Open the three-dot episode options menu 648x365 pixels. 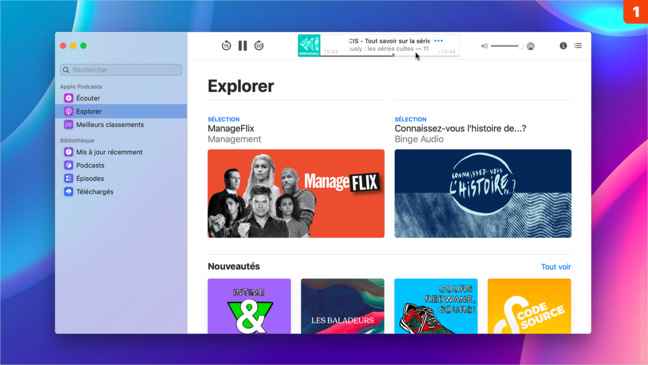click(438, 41)
